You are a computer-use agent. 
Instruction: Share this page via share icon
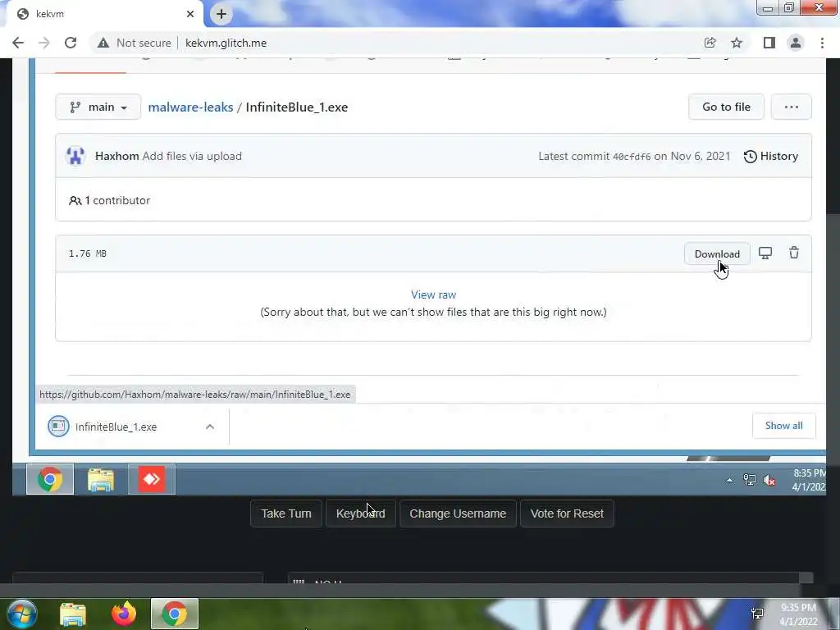coord(710,43)
